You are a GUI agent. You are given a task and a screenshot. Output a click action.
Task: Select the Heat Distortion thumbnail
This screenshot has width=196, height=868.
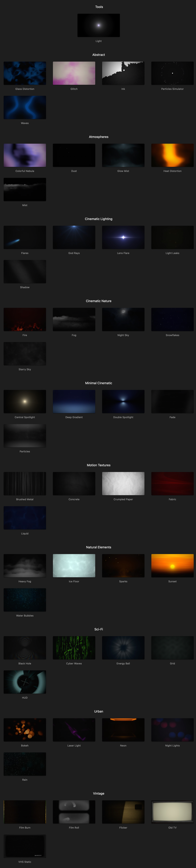(x=172, y=155)
